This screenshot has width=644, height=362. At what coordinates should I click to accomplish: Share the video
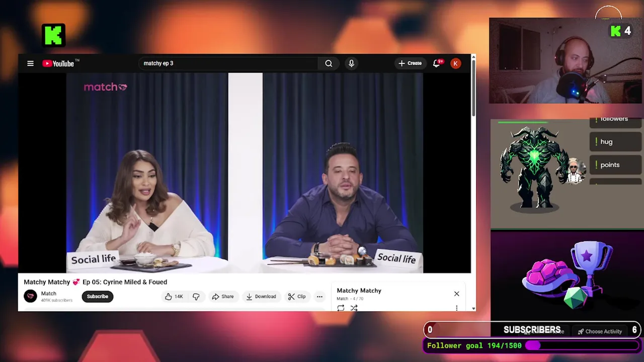(222, 297)
